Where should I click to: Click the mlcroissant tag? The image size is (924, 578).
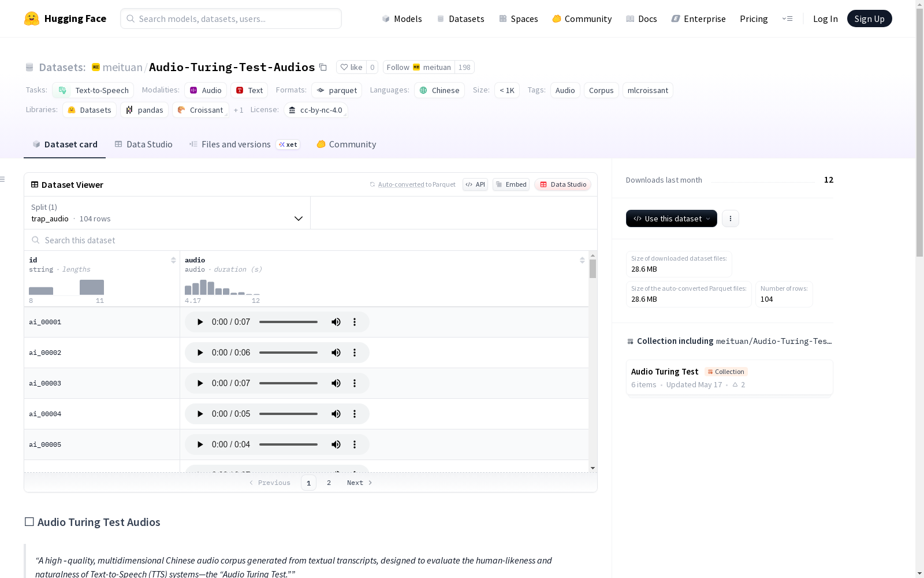click(648, 90)
